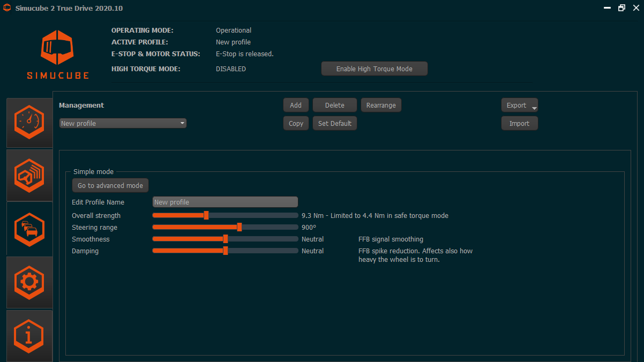Open the Advanced settings gear tab
This screenshot has width=644, height=362.
[x=29, y=282]
